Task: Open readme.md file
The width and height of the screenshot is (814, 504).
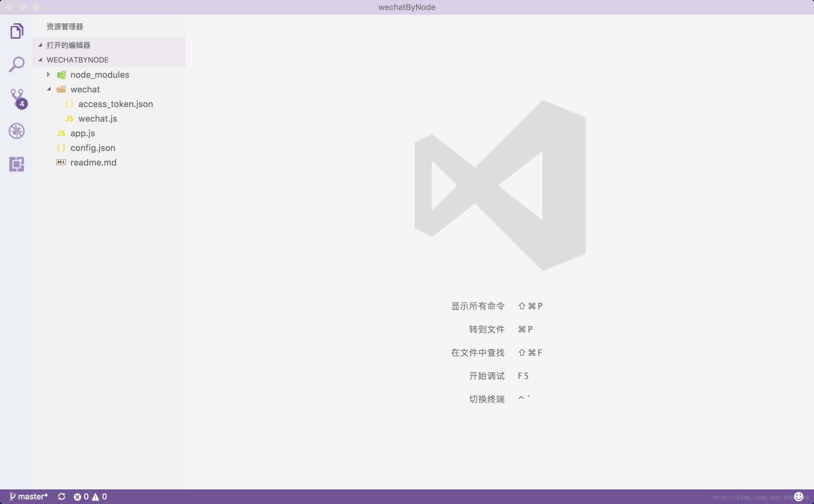Action: 109,163
